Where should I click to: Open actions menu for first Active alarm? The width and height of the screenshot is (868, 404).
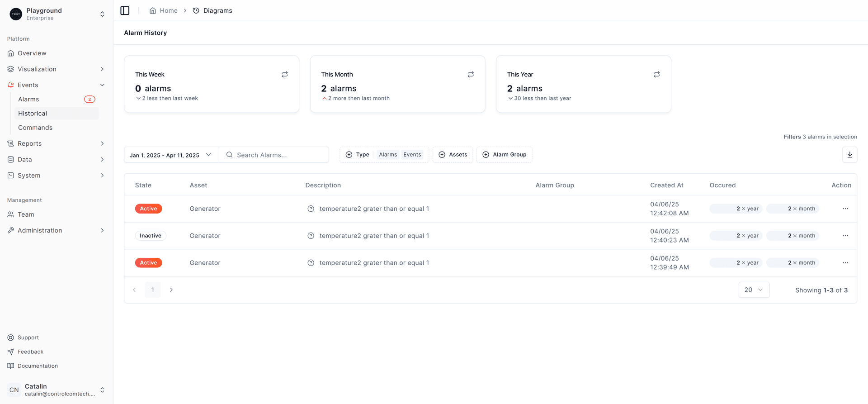[845, 209]
